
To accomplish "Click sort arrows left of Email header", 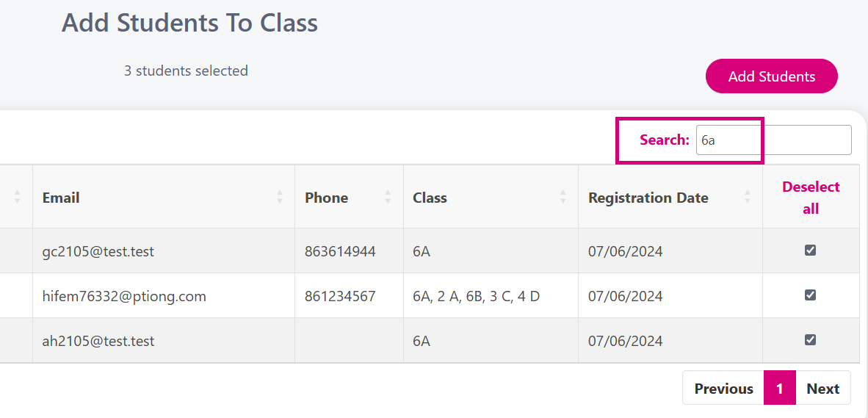I will (17, 197).
